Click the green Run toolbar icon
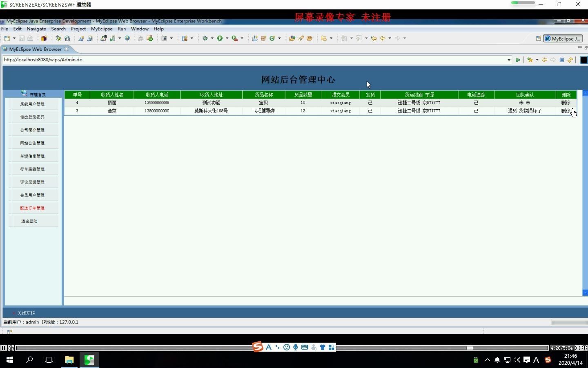The height and width of the screenshot is (368, 588). [x=220, y=38]
